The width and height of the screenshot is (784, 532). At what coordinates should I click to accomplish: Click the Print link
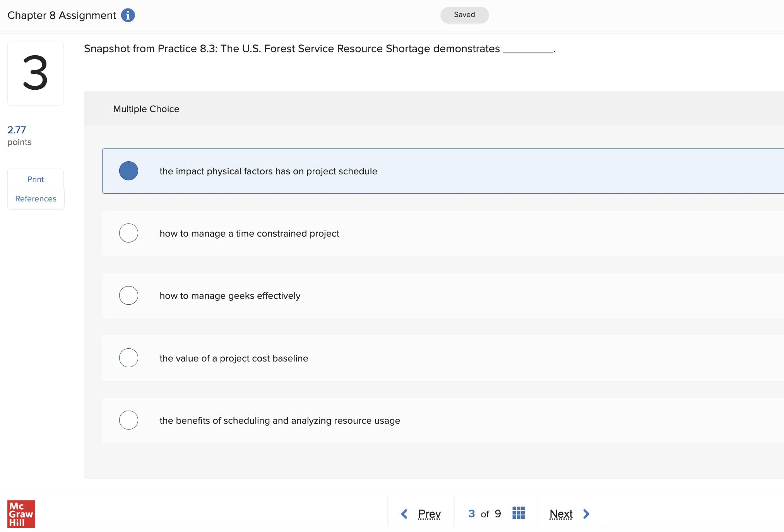point(36,179)
